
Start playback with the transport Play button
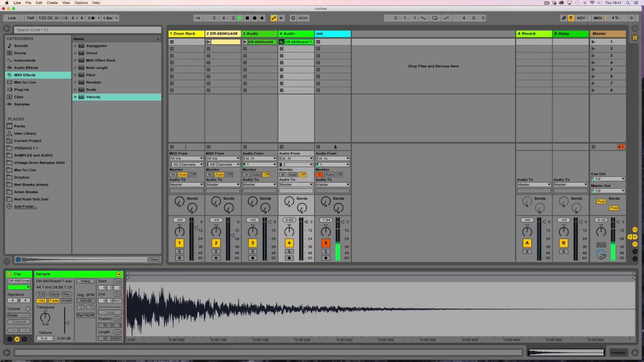pyautogui.click(x=240, y=18)
